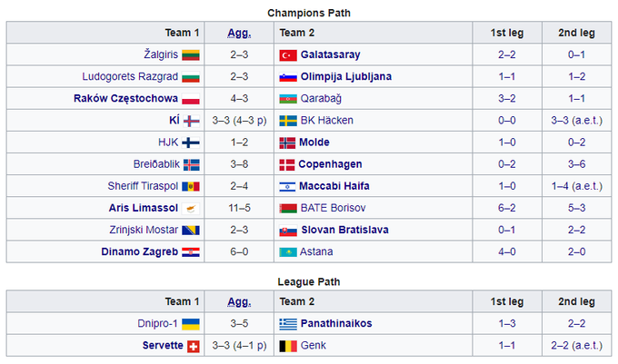Click the Polish flag beside Raków Częstochowa

(191, 99)
